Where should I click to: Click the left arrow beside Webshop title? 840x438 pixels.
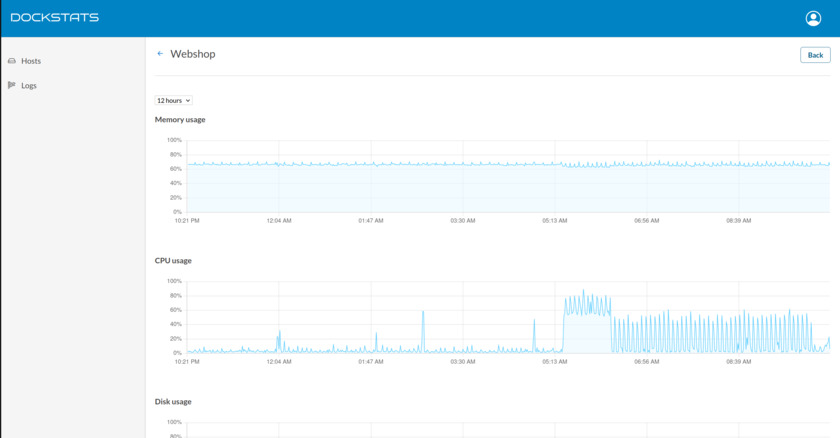tap(160, 54)
